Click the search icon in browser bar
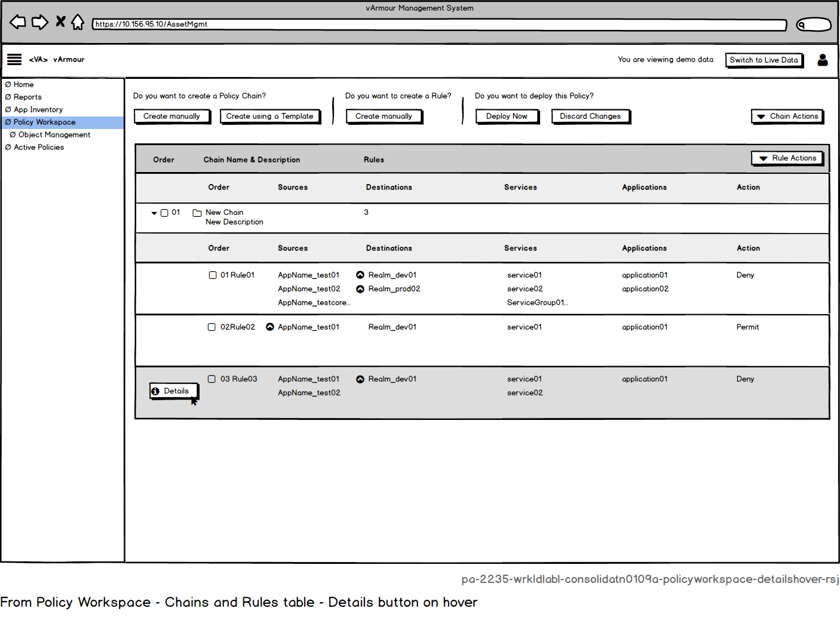 click(x=802, y=24)
